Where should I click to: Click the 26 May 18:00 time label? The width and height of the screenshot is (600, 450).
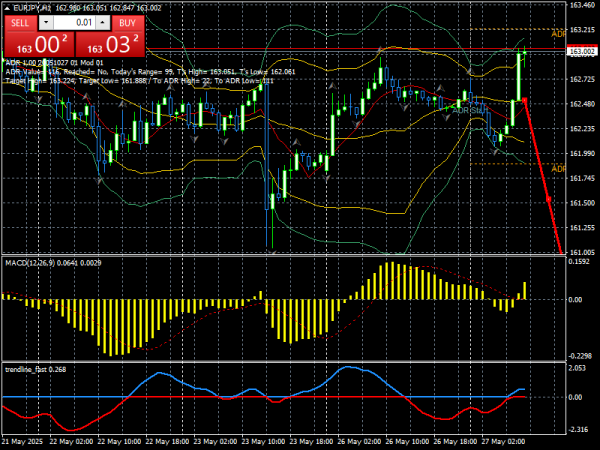455,442
